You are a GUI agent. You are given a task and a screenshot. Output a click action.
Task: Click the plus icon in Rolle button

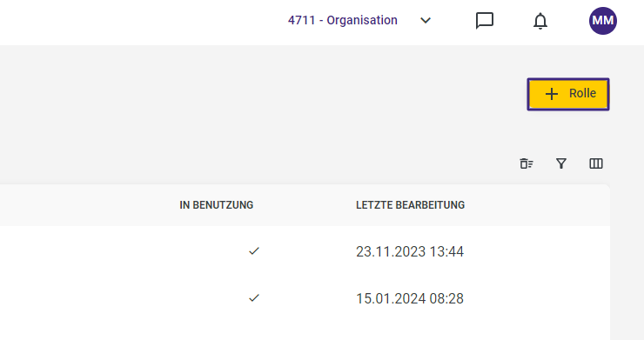click(x=552, y=94)
